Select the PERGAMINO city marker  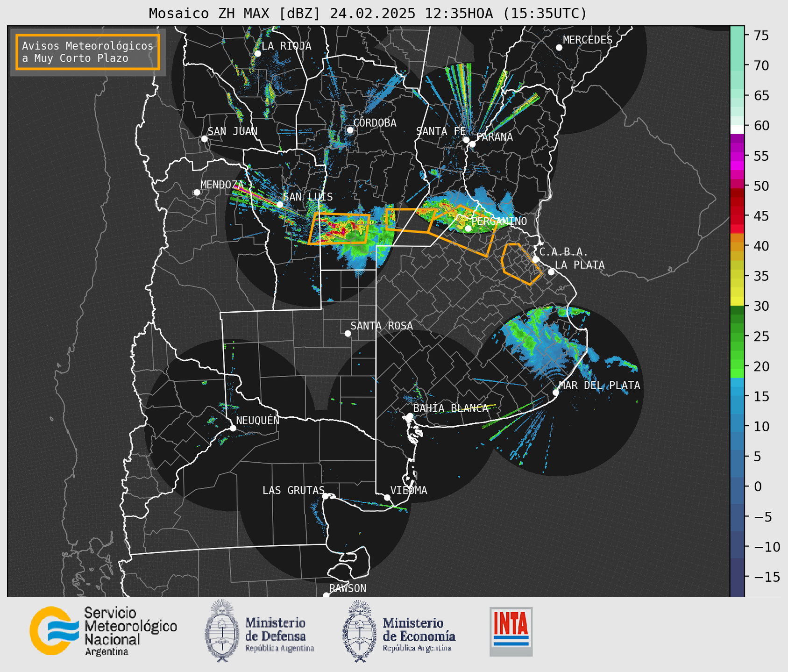pos(468,228)
